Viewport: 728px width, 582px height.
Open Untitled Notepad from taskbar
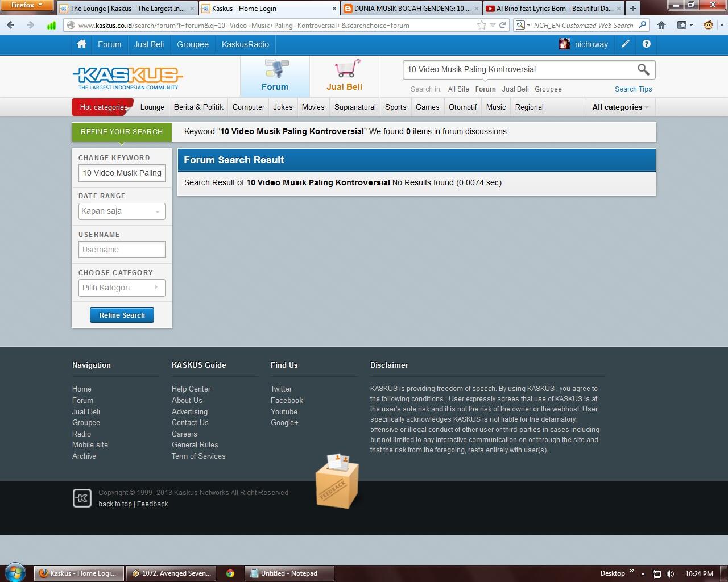point(289,573)
